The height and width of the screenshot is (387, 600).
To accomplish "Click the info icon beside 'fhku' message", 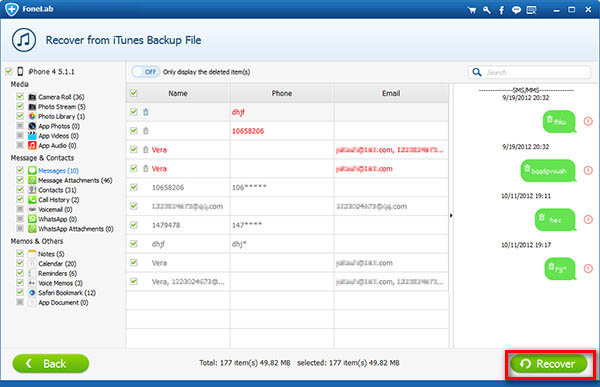I will [588, 121].
